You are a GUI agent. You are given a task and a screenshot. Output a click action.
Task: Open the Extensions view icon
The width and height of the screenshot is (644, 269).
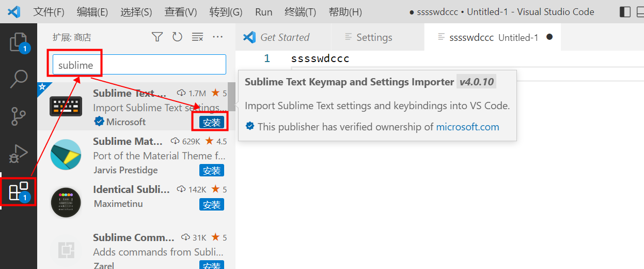19,191
